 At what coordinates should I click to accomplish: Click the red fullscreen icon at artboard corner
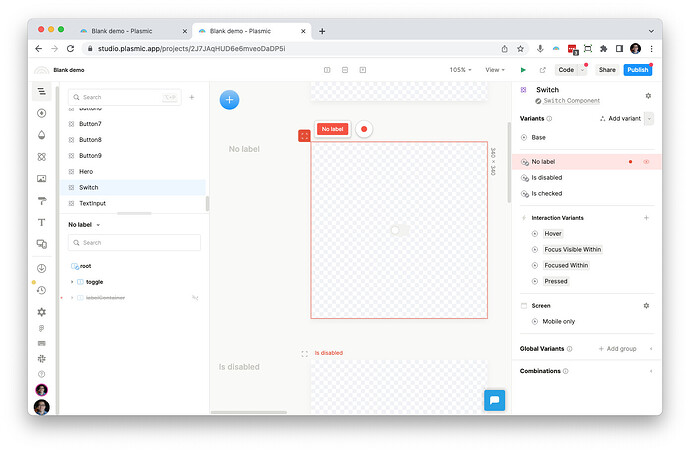tap(304, 136)
